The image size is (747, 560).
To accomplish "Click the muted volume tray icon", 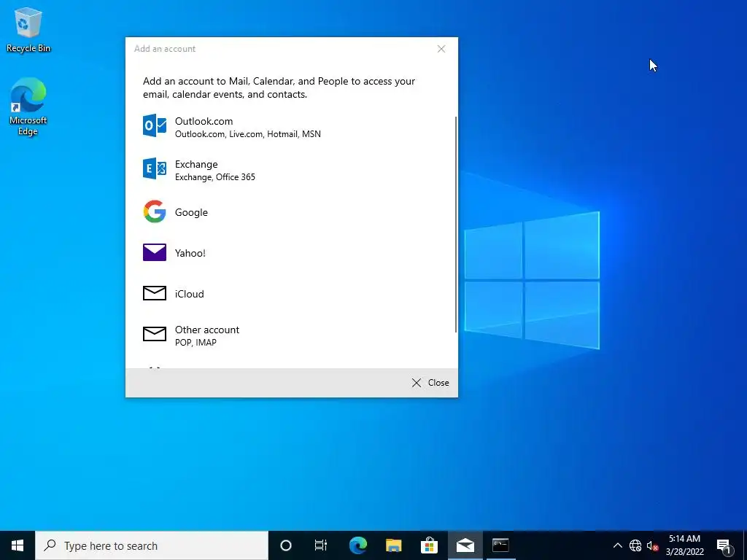I will click(x=652, y=545).
